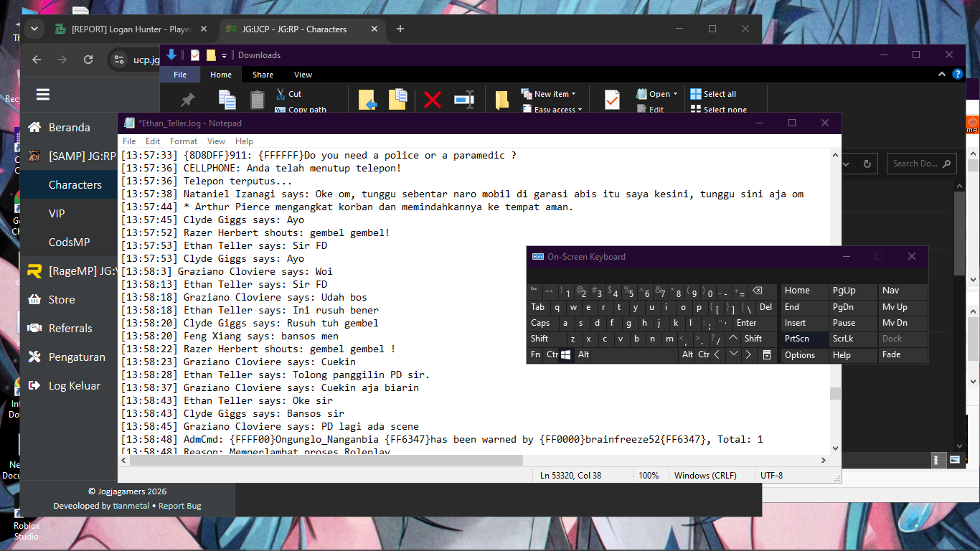Click the Properties checkmark icon in Explorer
The width and height of the screenshot is (980, 551).
click(x=612, y=100)
